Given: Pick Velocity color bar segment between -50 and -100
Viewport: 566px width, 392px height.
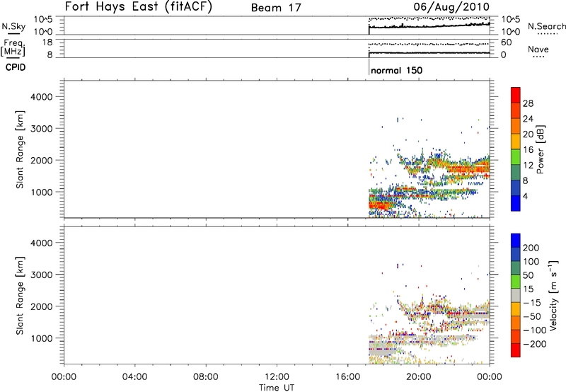Looking at the screenshot, I should coord(516,323).
